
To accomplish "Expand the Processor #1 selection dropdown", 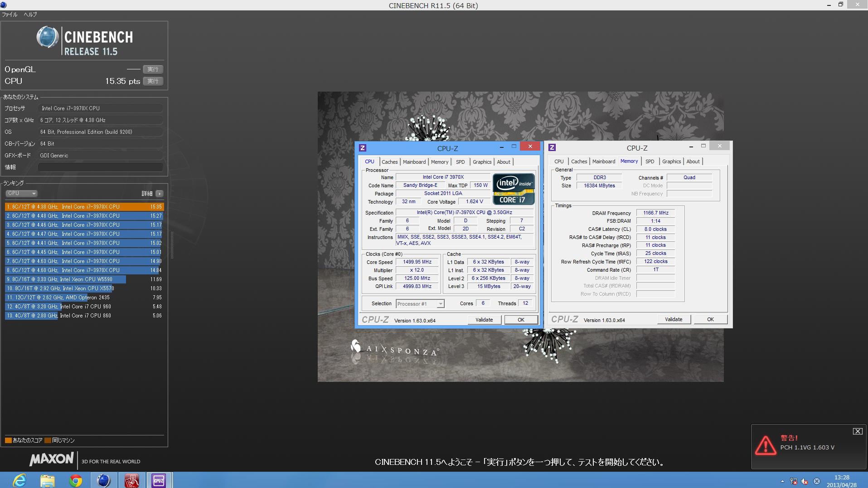I will click(440, 304).
